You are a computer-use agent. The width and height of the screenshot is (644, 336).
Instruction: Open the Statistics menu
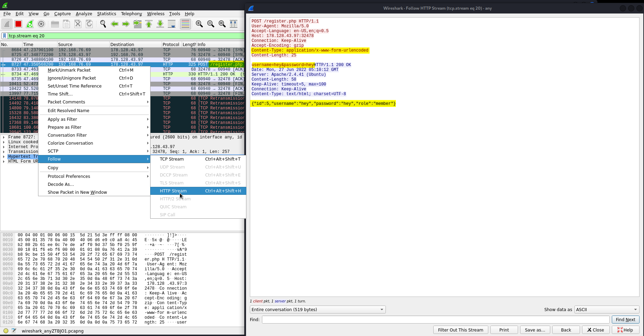tap(107, 13)
